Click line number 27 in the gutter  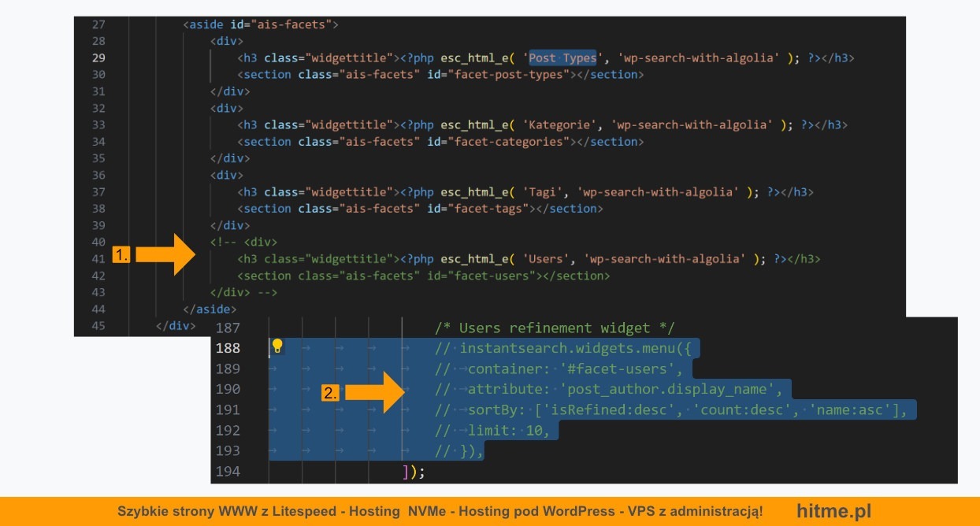[x=98, y=24]
